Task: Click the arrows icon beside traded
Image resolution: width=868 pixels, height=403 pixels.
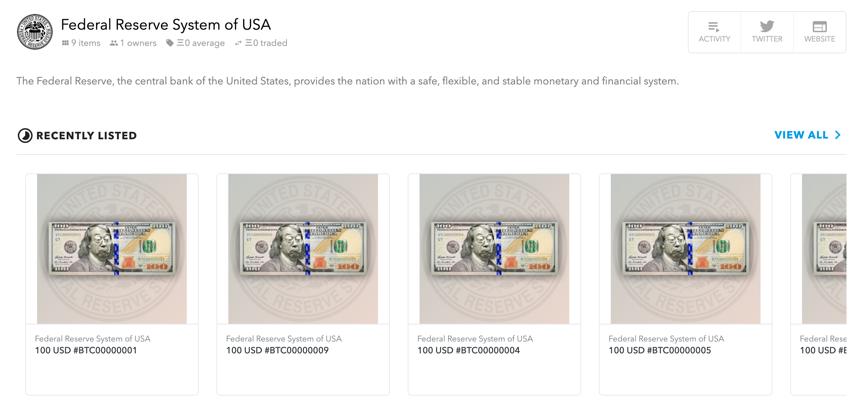Action: point(238,43)
